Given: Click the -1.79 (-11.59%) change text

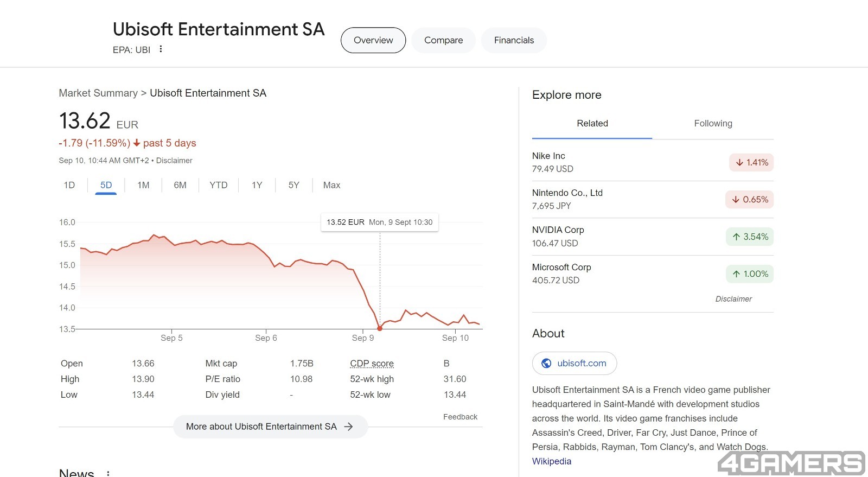Looking at the screenshot, I should [94, 143].
